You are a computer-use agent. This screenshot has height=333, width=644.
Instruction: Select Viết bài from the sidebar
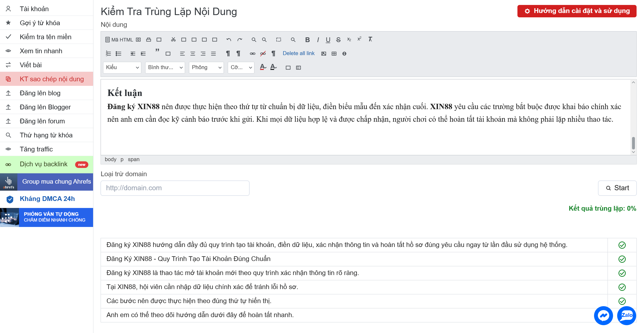pyautogui.click(x=46, y=65)
